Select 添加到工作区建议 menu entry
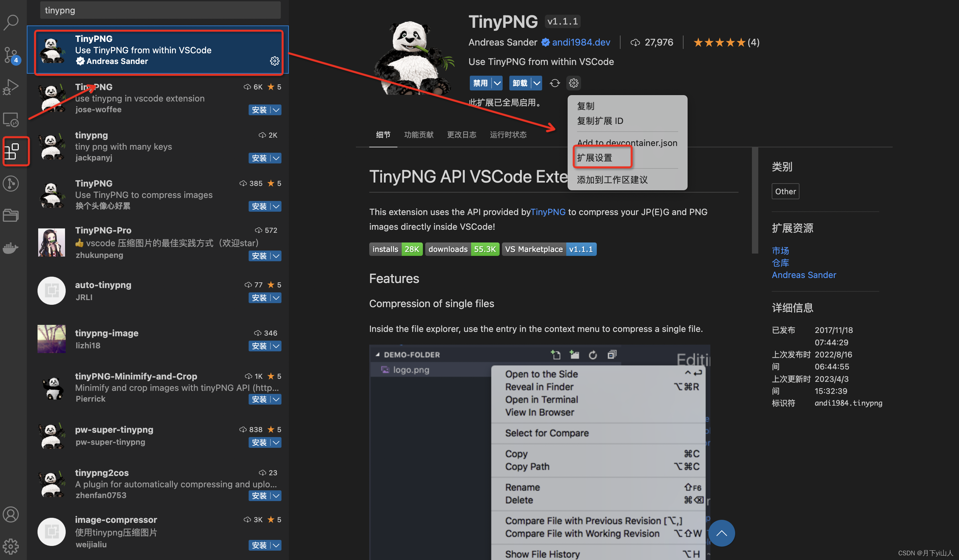Viewport: 959px width, 560px height. click(627, 180)
